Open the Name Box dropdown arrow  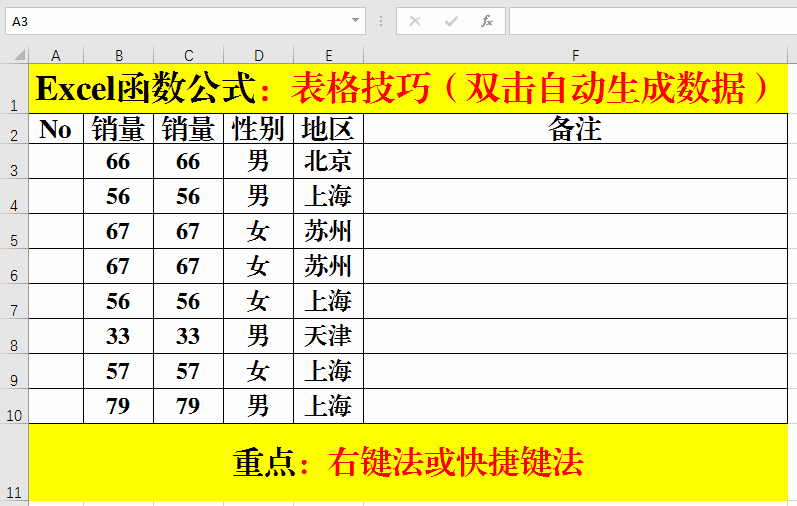coord(355,21)
